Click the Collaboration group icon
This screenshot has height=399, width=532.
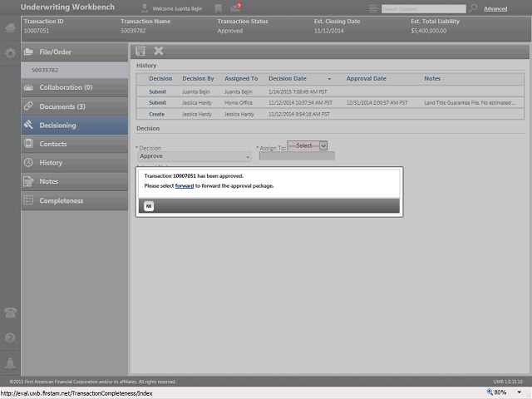(x=28, y=87)
